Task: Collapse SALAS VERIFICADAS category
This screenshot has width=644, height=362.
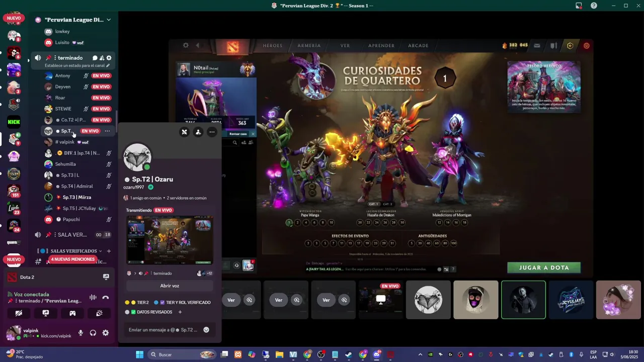Action: [x=100, y=251]
